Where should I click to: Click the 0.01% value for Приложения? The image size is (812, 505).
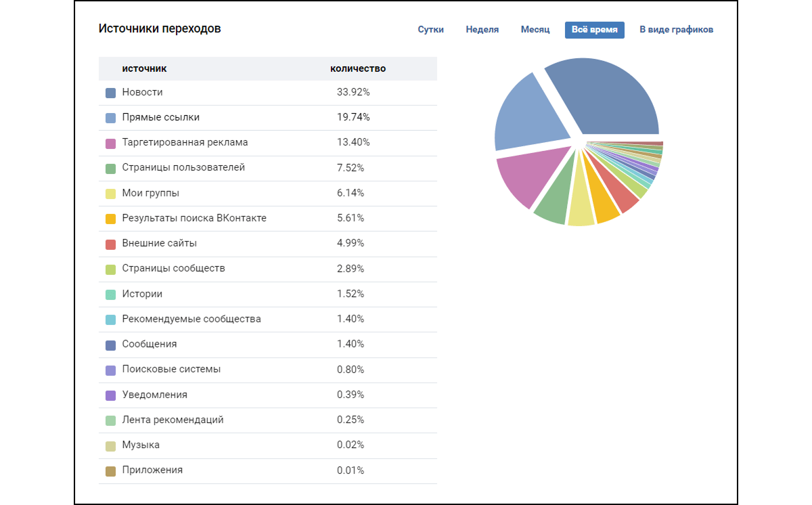pos(351,470)
